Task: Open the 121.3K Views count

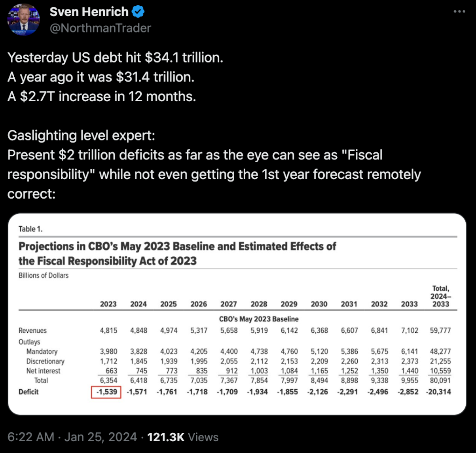Action: (x=183, y=437)
